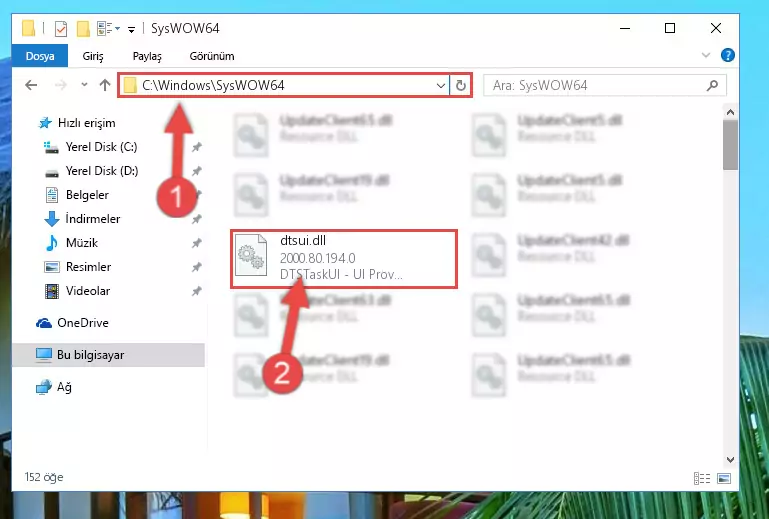The width and height of the screenshot is (769, 519).
Task: Click the Ağ network icon
Action: click(x=44, y=387)
